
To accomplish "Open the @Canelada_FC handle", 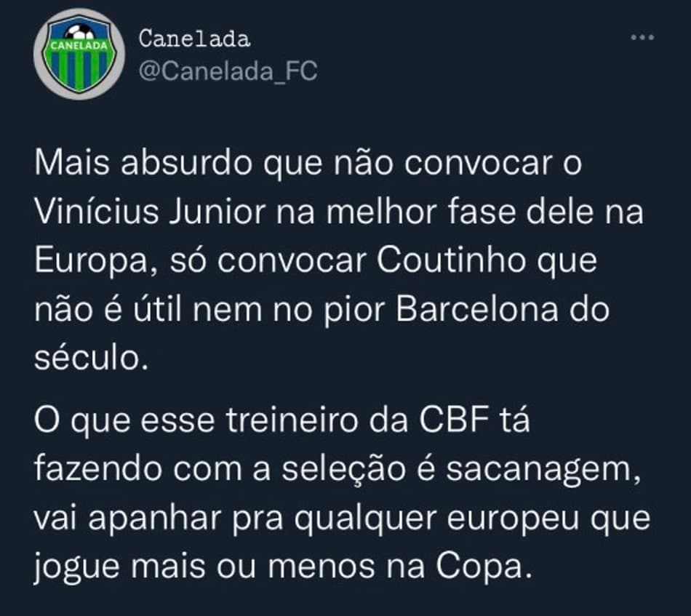I will click(228, 71).
